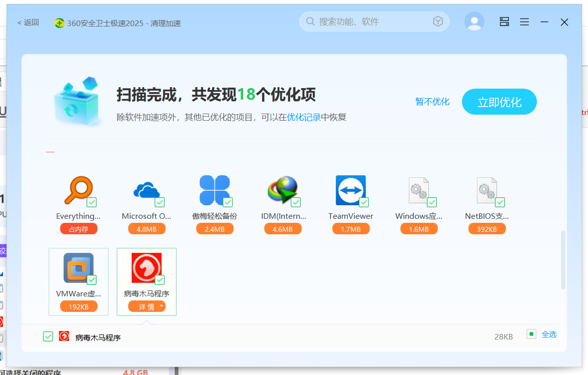This screenshot has width=588, height=375.
Task: Click the IDM Internet Download Manager icon
Action: tap(283, 190)
